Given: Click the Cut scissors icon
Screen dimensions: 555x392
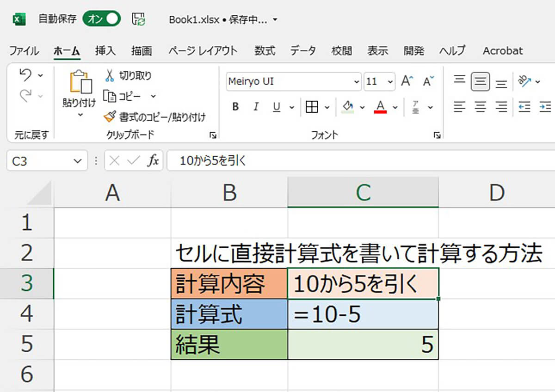Looking at the screenshot, I should pyautogui.click(x=110, y=75).
